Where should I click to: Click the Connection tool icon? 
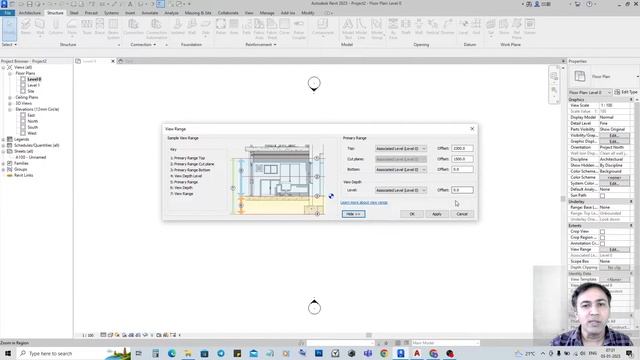tap(133, 27)
